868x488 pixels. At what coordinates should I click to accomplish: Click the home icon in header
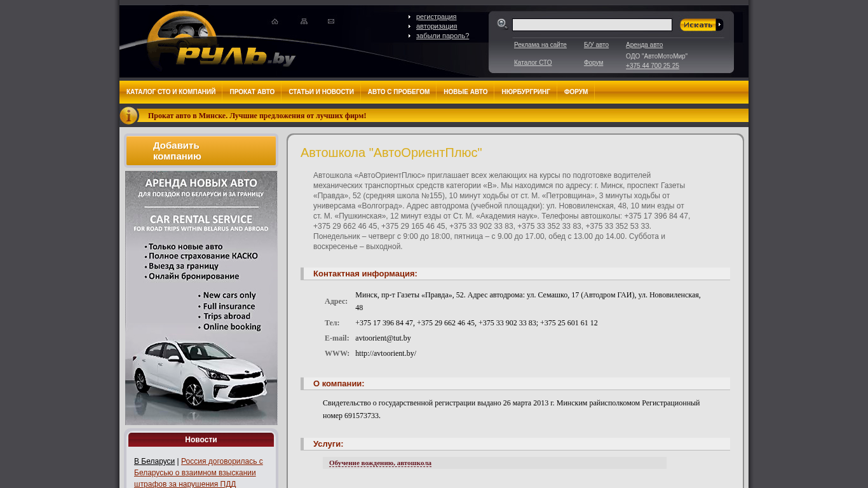(275, 22)
